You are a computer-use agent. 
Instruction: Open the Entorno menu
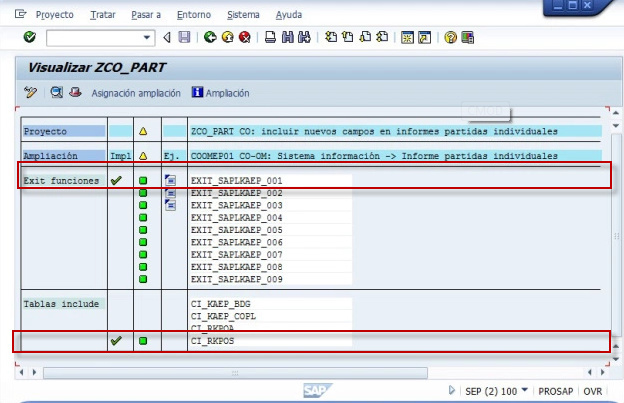click(x=194, y=15)
